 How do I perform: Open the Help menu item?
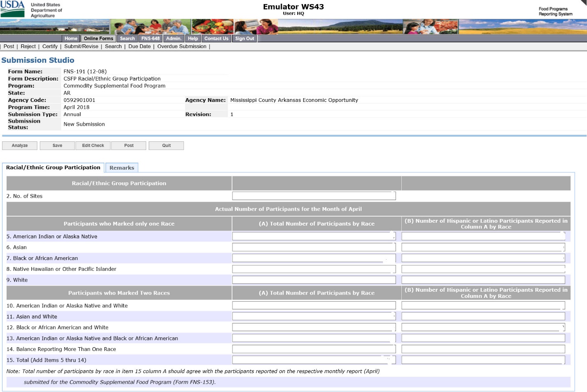(193, 39)
